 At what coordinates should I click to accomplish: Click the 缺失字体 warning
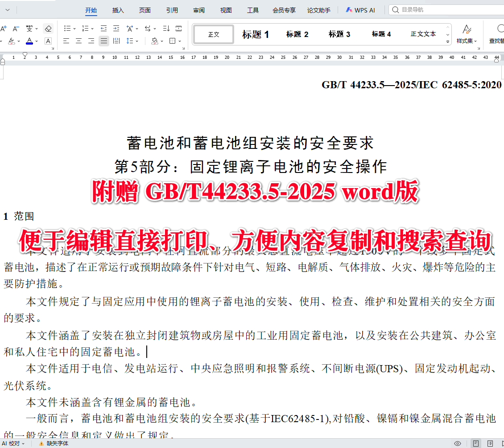click(54, 444)
